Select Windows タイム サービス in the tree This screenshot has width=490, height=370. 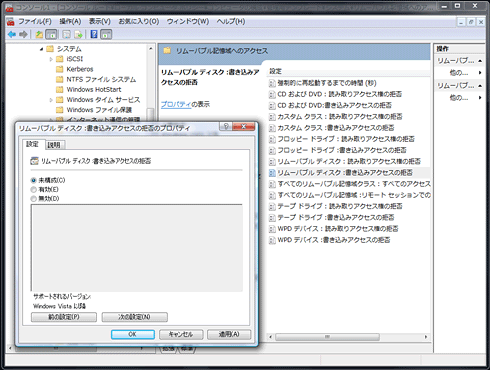pyautogui.click(x=103, y=100)
